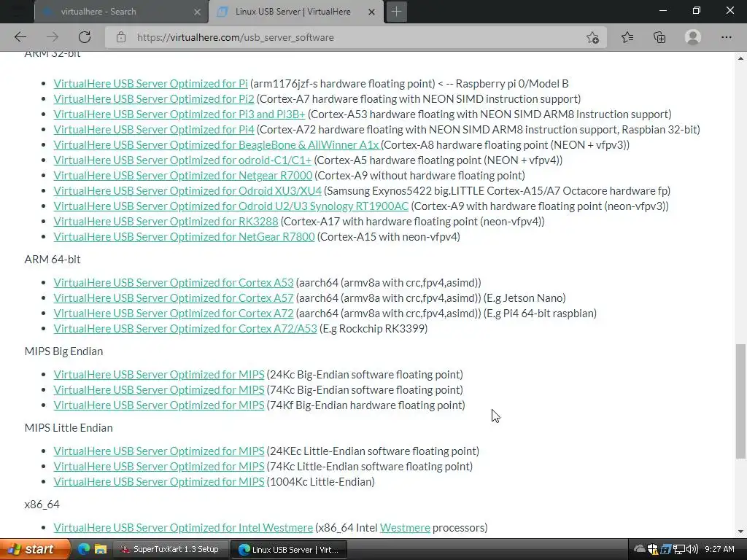Select Linux USB Server taskbar button
747x560 pixels.
(289, 549)
